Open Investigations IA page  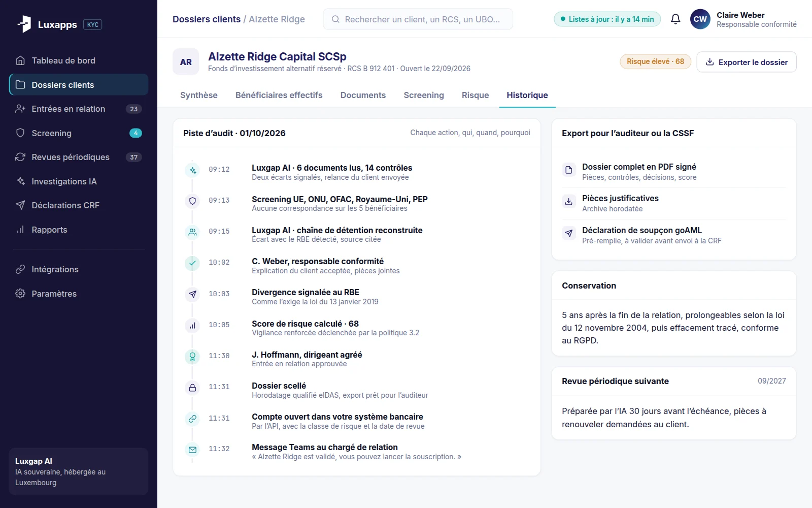(79, 181)
